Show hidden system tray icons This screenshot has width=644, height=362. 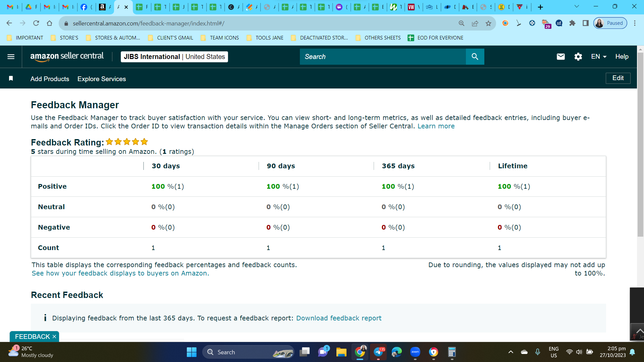pos(511,352)
